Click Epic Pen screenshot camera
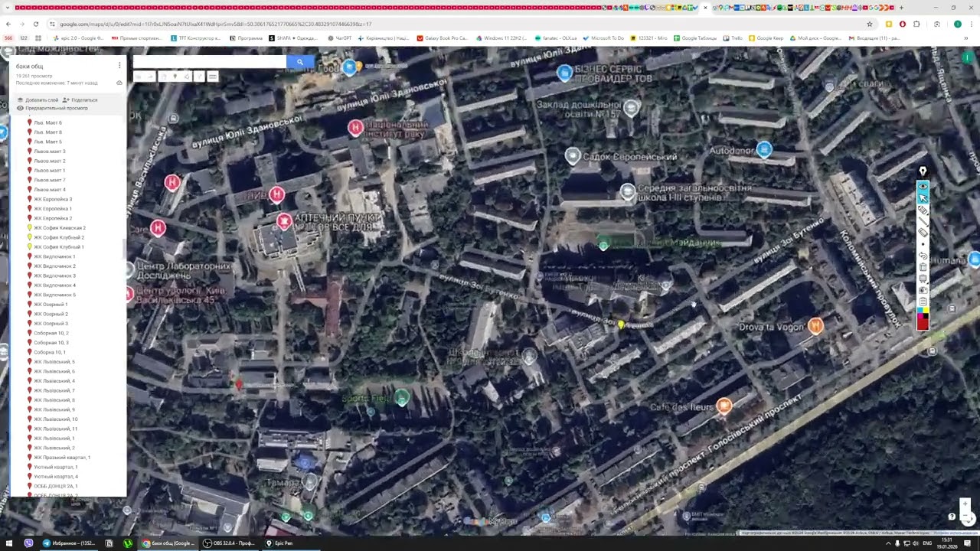This screenshot has width=980, height=551. (x=923, y=289)
